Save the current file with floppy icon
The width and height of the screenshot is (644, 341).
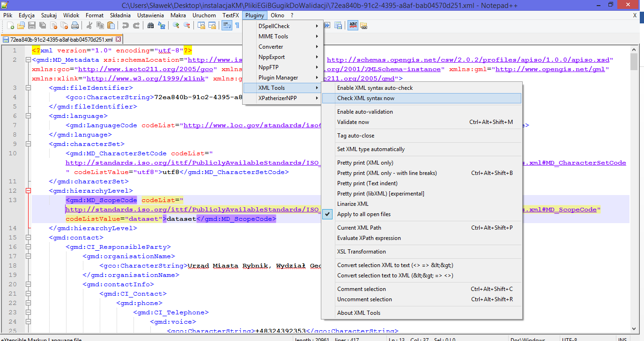tap(32, 25)
